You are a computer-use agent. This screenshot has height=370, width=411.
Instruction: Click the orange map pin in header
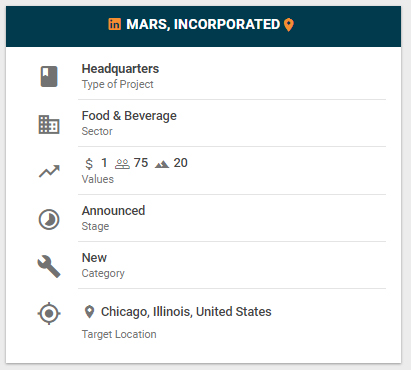tap(289, 25)
